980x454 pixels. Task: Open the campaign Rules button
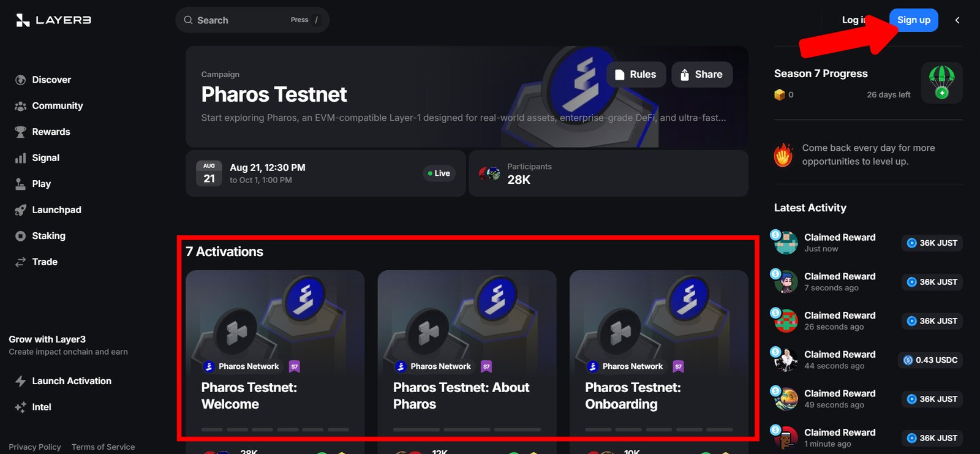[636, 75]
